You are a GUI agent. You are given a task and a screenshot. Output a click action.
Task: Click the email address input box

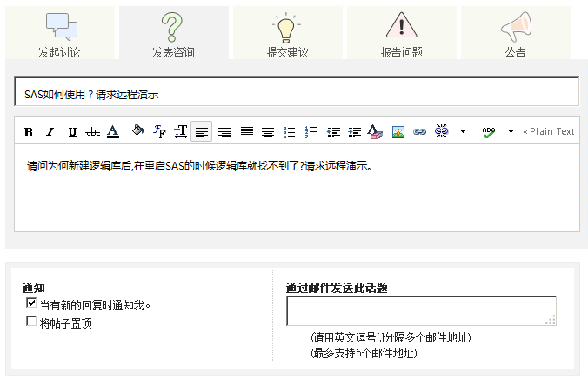coord(421,310)
